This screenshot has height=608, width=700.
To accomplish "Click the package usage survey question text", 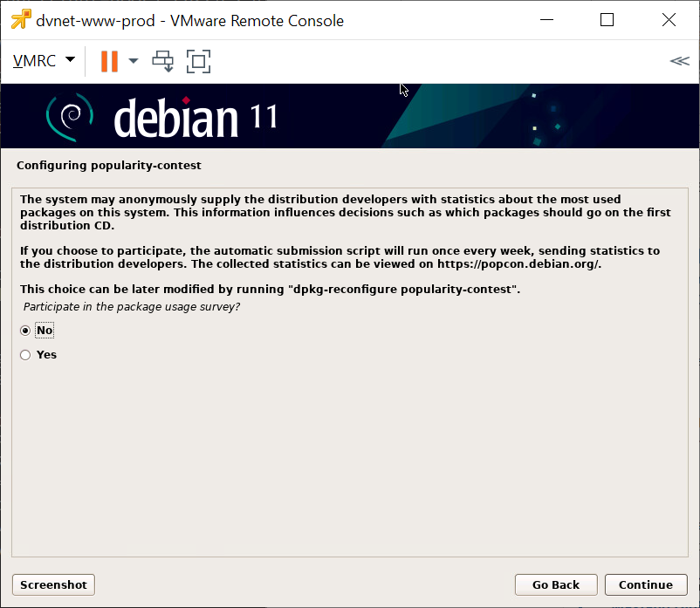I will 132,307.
